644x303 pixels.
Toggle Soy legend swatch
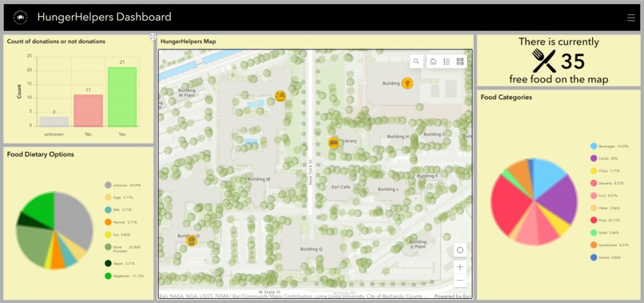click(x=108, y=234)
